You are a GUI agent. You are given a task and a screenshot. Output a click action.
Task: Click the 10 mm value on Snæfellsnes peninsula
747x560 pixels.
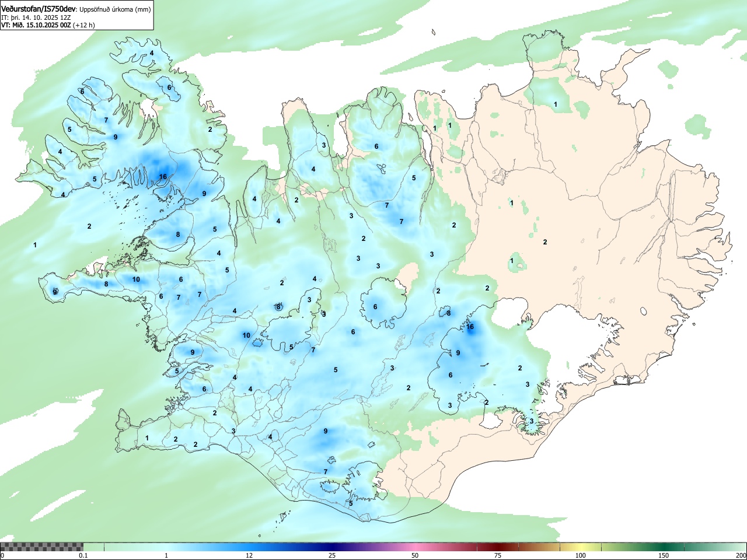(136, 279)
